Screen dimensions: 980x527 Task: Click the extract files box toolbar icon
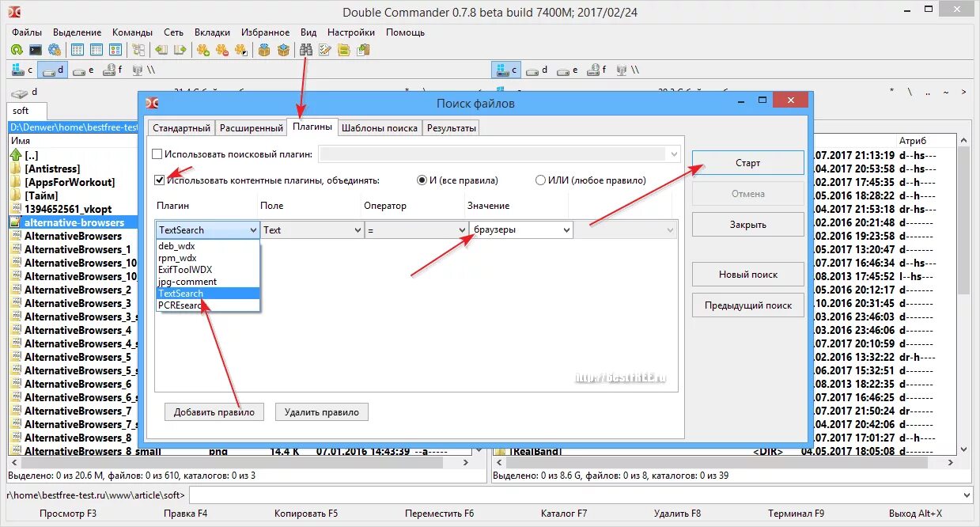pyautogui.click(x=284, y=50)
